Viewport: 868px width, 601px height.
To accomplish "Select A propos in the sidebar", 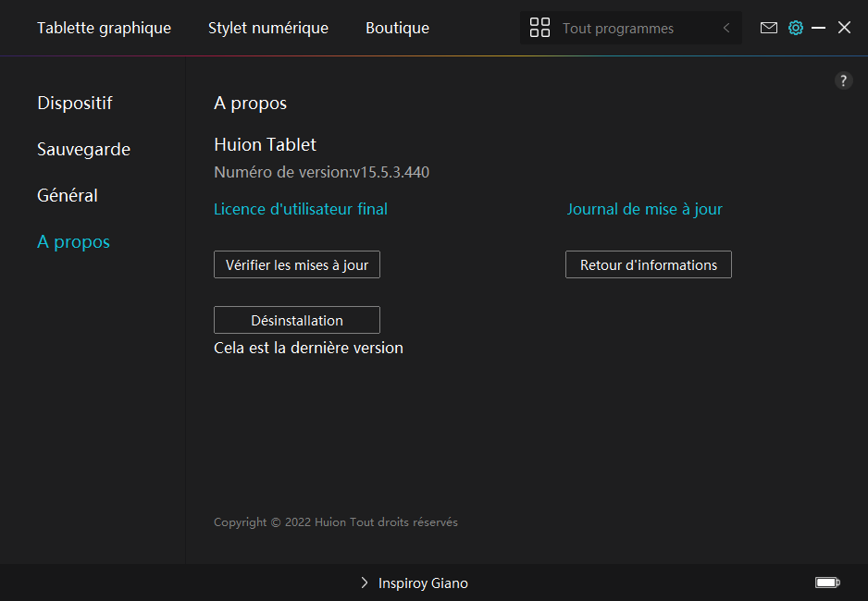I will [73, 241].
